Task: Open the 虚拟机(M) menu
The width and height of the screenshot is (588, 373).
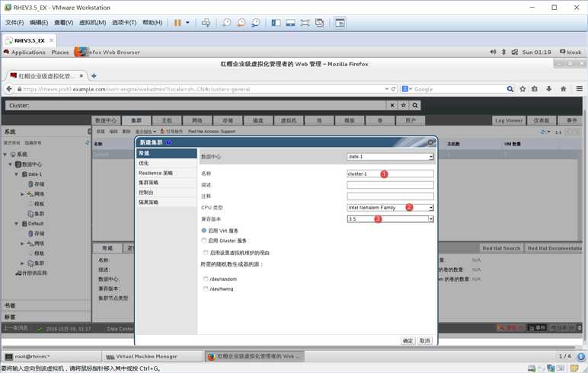Action: tap(93, 23)
